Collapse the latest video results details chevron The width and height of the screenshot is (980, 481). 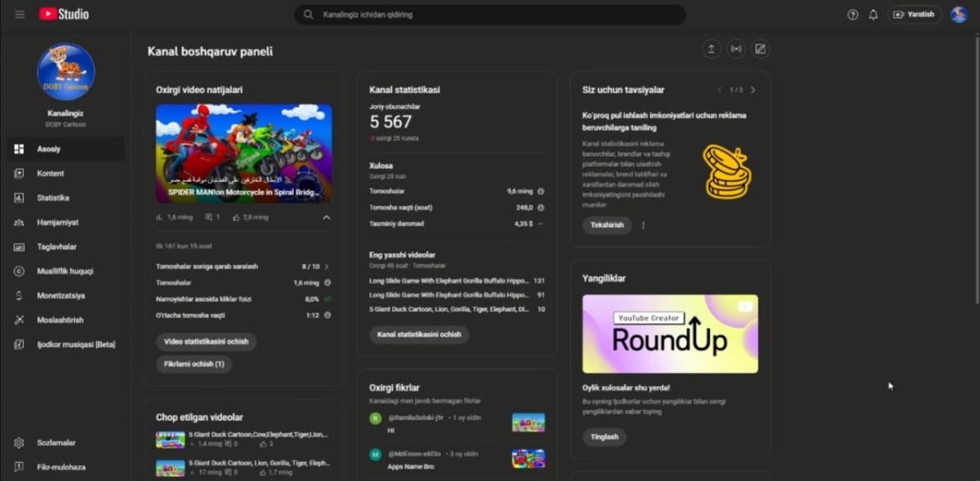[x=327, y=218]
